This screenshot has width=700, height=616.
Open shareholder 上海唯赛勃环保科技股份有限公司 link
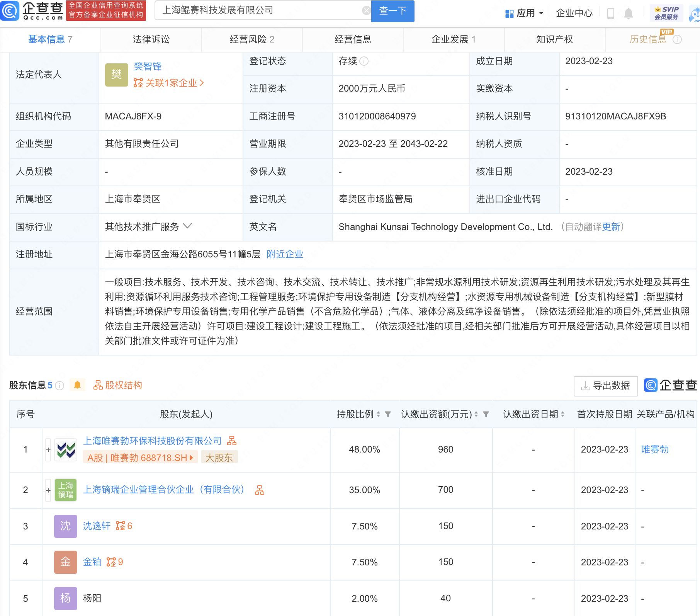coord(152,441)
